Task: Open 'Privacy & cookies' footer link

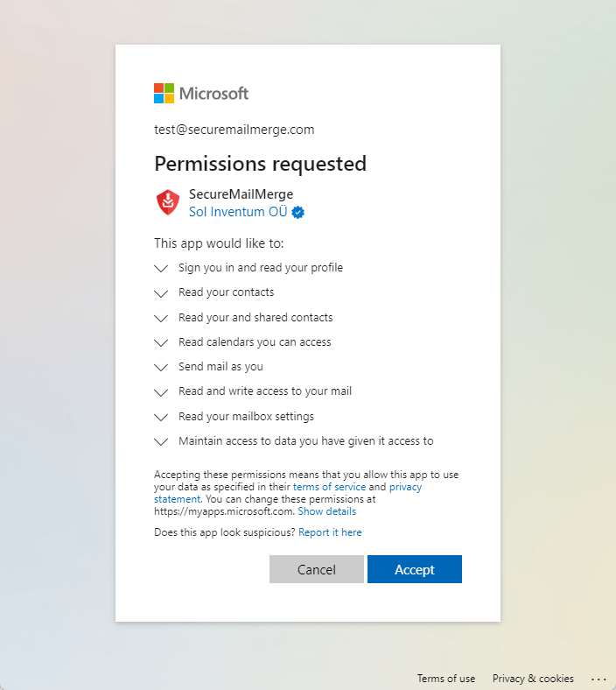Action: point(533,679)
